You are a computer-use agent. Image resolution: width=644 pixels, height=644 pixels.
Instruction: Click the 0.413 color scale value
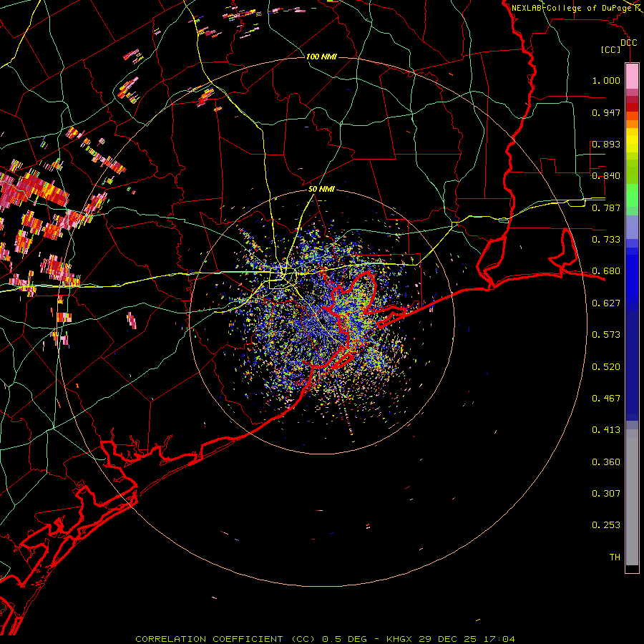(x=606, y=430)
